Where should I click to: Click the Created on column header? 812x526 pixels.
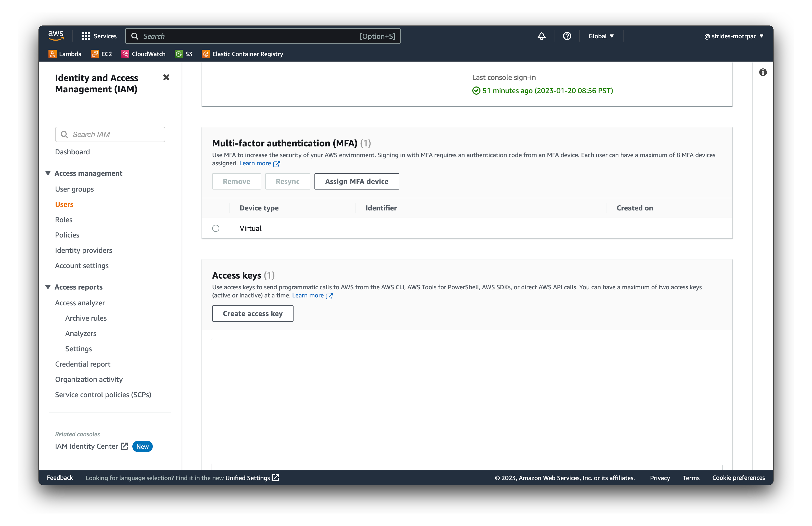635,208
